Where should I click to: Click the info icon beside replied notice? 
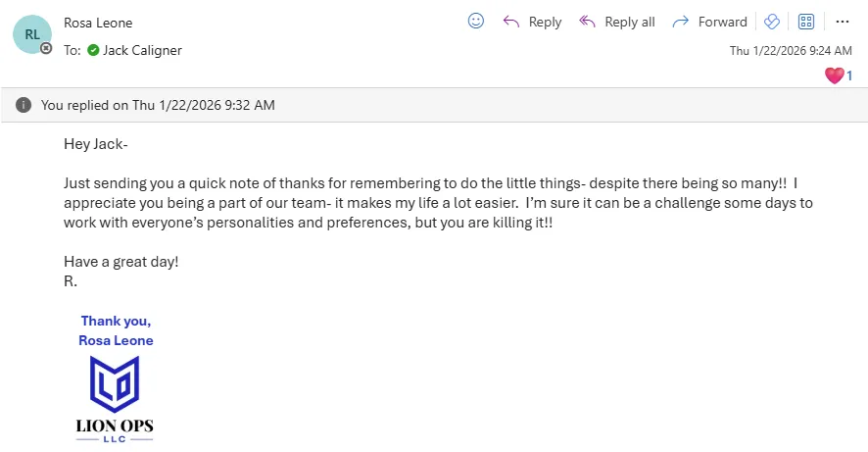point(24,105)
